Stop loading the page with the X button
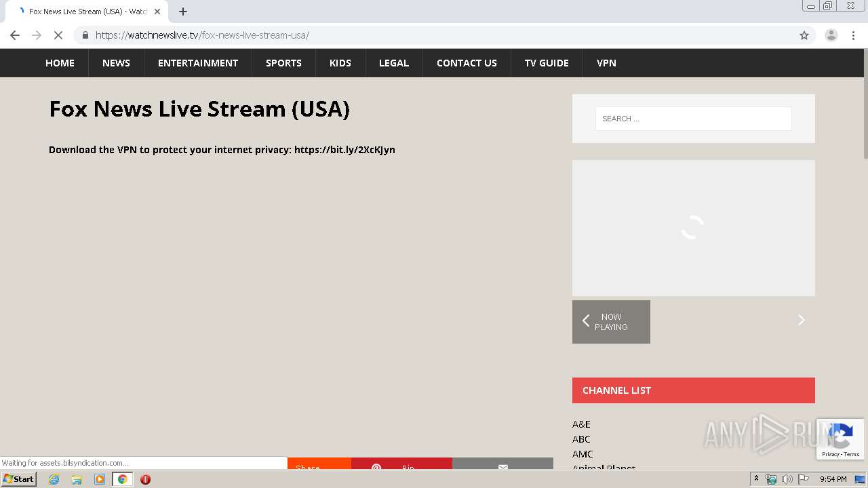This screenshot has width=868, height=488. tap(58, 35)
